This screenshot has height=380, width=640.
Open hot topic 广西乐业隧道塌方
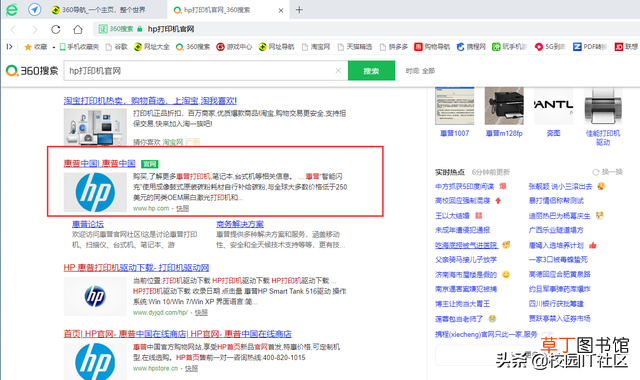pos(556,230)
